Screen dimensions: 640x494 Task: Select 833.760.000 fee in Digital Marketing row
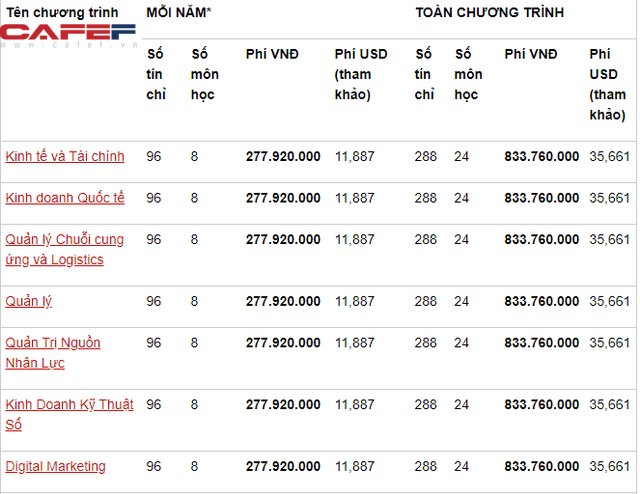pos(542,466)
